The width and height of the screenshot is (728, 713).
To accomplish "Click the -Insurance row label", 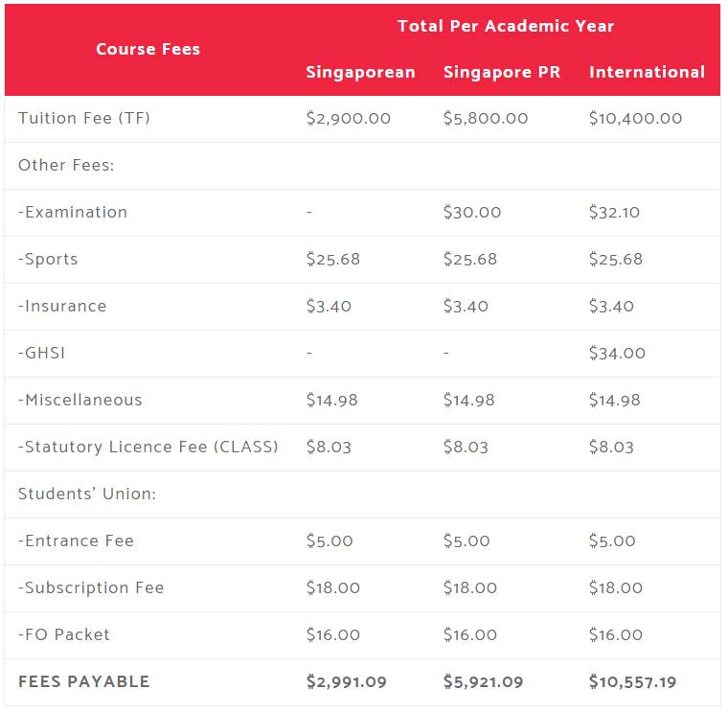I will point(62,307).
